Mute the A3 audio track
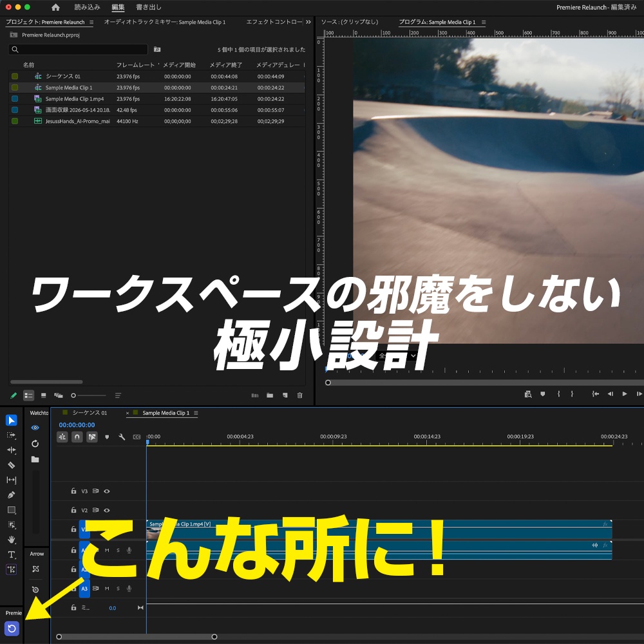This screenshot has width=644, height=644. [107, 589]
